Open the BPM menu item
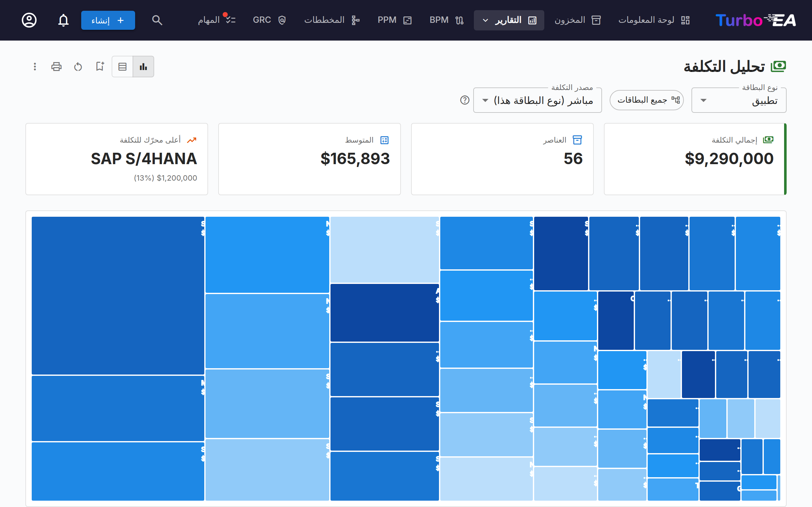Image resolution: width=812 pixels, height=507 pixels. 447,20
